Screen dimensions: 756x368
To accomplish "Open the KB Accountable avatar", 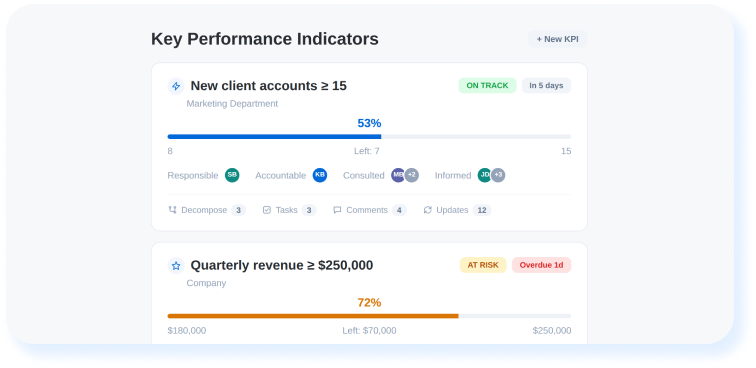I will pos(320,175).
